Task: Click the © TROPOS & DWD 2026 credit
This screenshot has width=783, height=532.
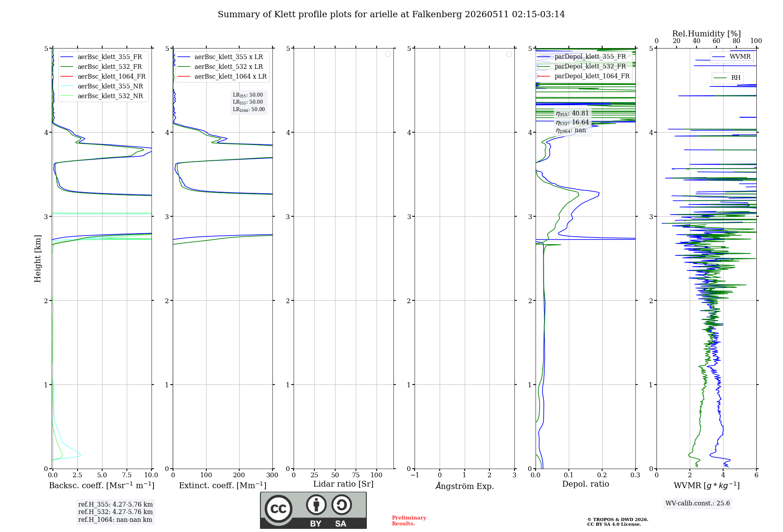Action: click(618, 519)
